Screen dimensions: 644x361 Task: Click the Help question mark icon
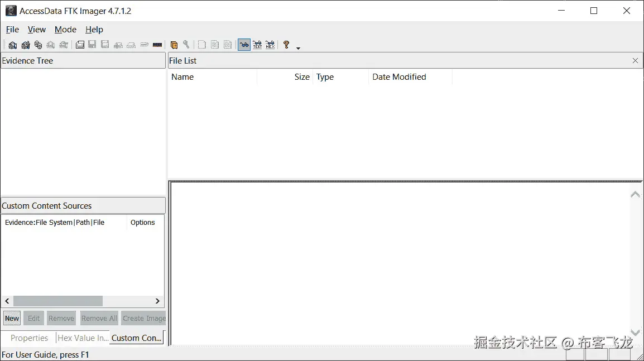[x=286, y=45]
